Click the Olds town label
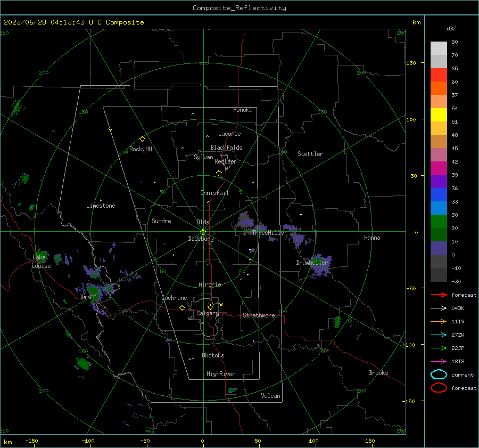 tap(203, 222)
